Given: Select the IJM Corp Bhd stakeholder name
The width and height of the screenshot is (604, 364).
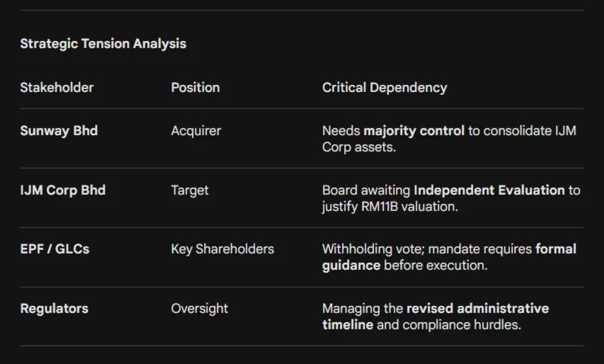Looking at the screenshot, I should pyautogui.click(x=62, y=190).
